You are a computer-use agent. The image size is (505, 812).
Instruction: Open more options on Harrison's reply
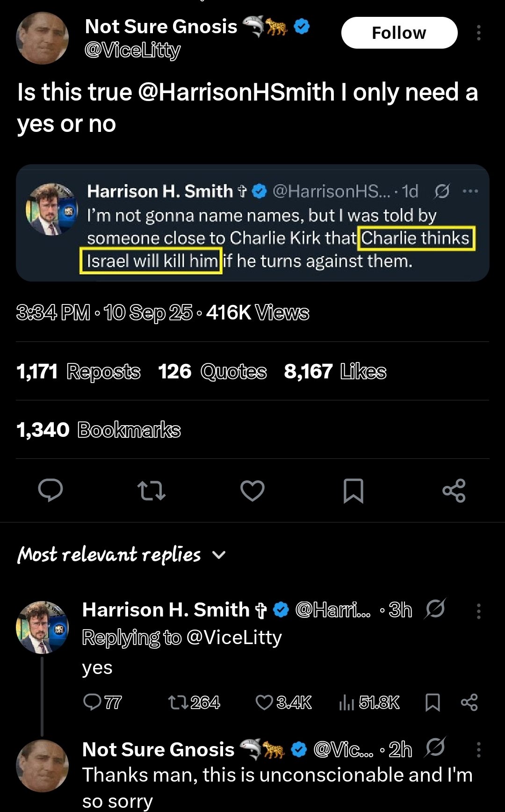click(x=478, y=611)
